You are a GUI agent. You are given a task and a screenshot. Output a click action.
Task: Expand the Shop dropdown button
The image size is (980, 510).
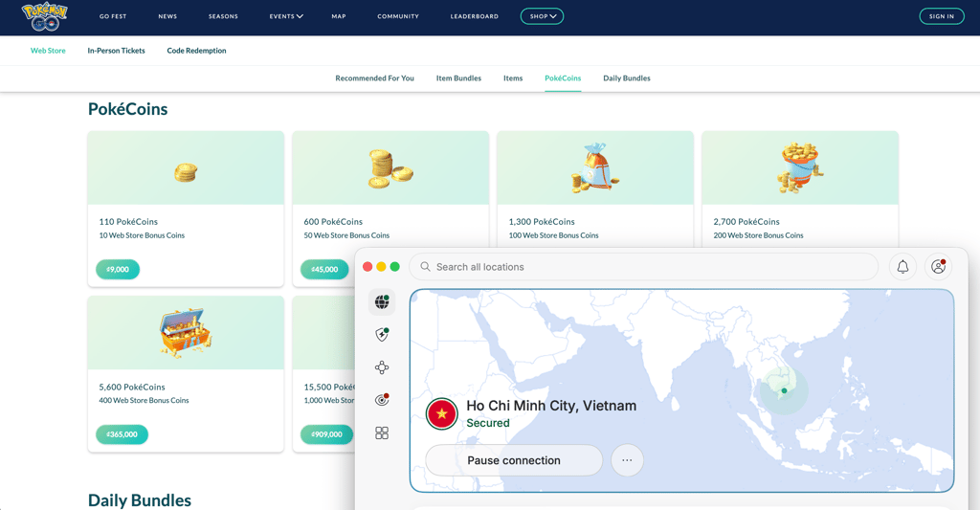click(x=542, y=16)
